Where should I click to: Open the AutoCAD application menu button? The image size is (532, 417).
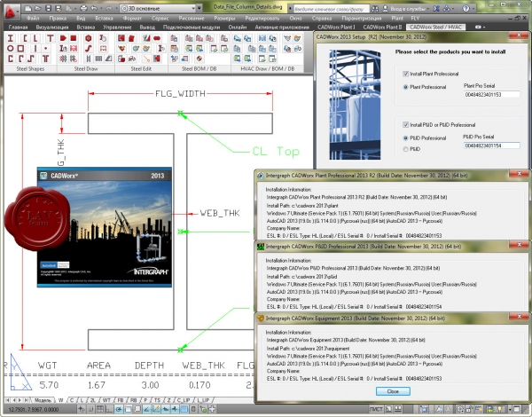coord(12,12)
